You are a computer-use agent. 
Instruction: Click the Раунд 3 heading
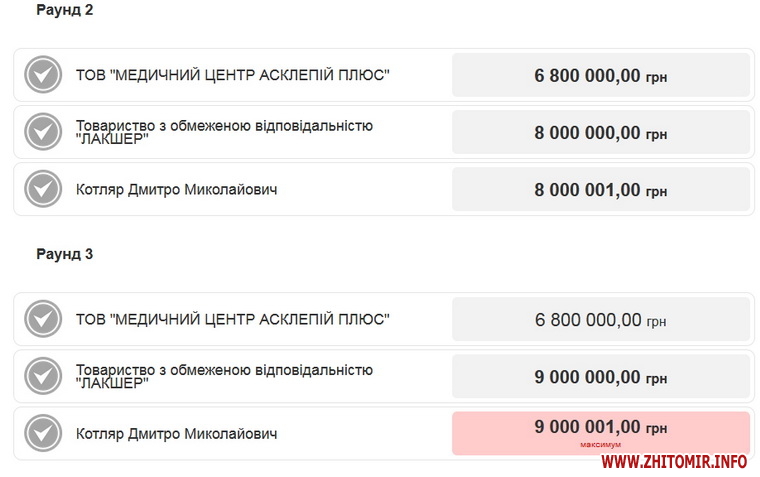click(65, 254)
